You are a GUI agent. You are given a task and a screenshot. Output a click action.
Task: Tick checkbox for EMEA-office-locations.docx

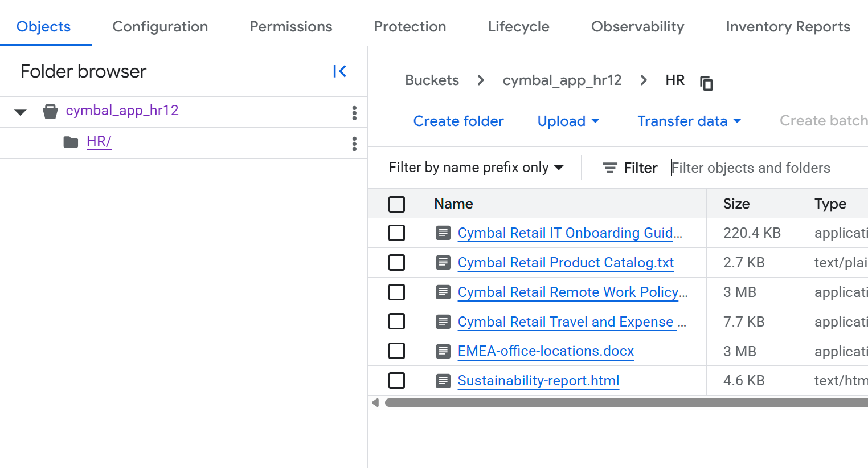pos(396,351)
